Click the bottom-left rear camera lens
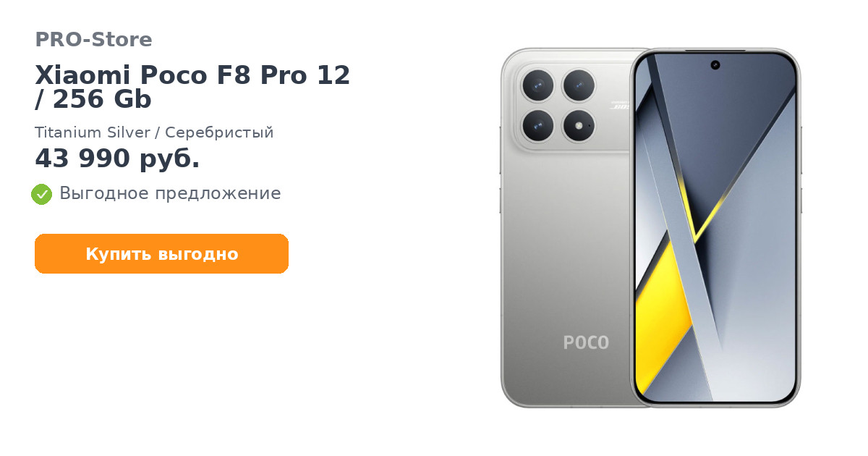The image size is (868, 456). [x=537, y=126]
